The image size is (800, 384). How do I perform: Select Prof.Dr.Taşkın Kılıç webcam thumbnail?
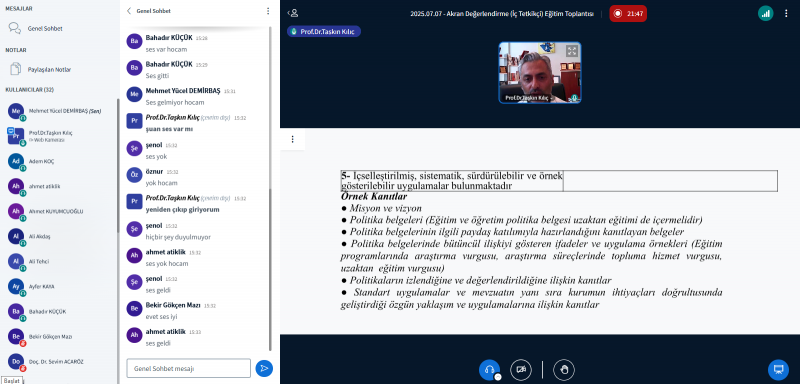(x=539, y=73)
